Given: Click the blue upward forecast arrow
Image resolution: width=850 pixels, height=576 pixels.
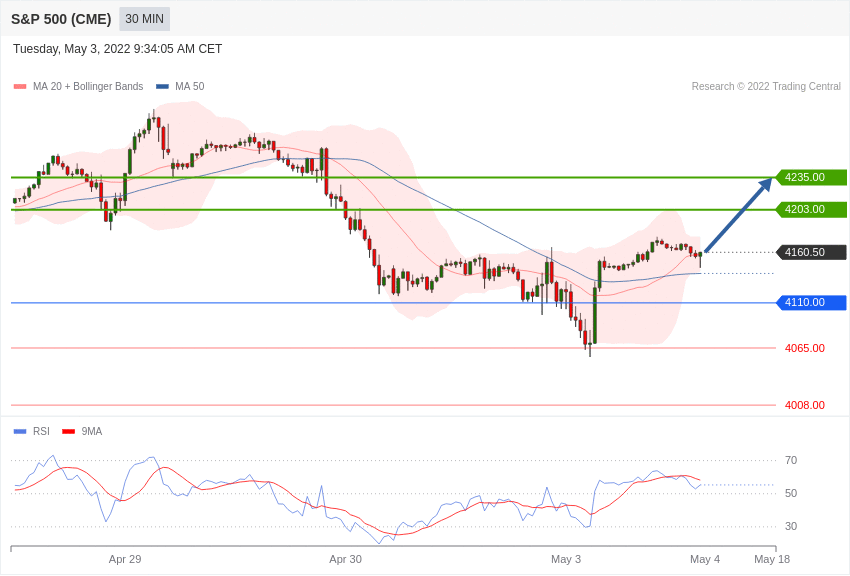Looking at the screenshot, I should click(x=738, y=215).
